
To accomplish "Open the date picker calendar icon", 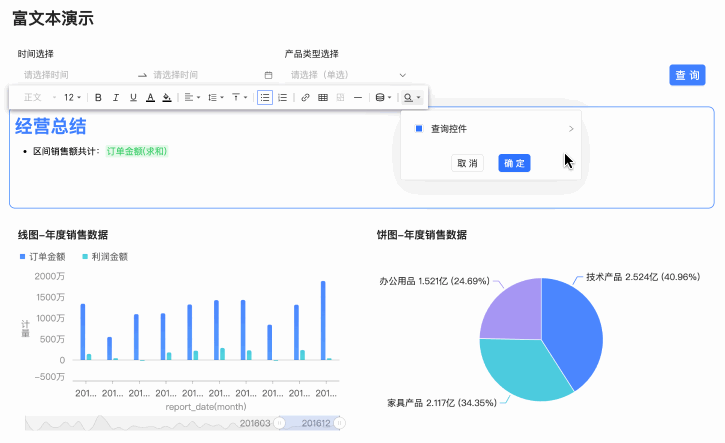I will [x=268, y=75].
